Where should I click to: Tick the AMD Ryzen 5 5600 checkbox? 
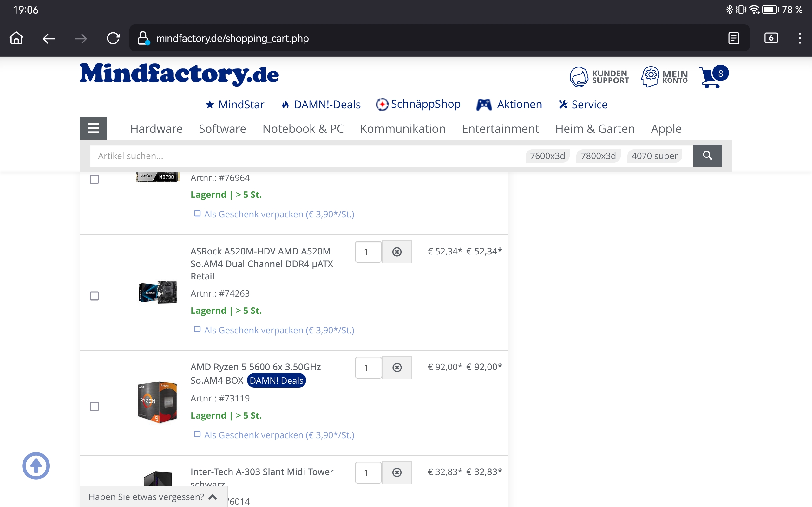click(94, 407)
